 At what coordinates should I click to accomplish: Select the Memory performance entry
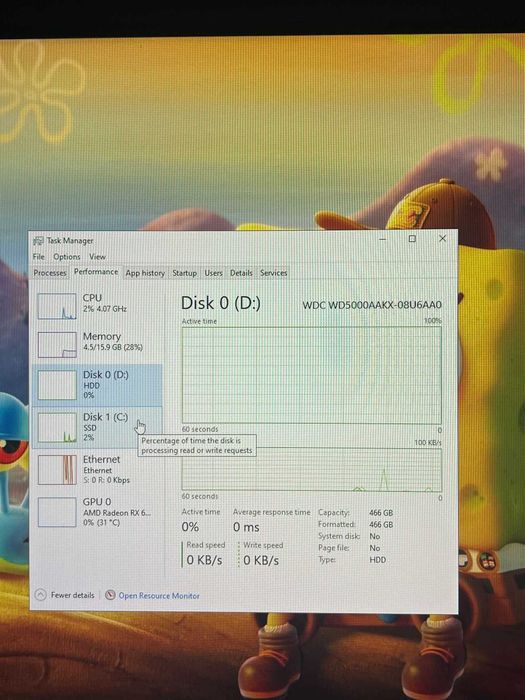pos(97,344)
